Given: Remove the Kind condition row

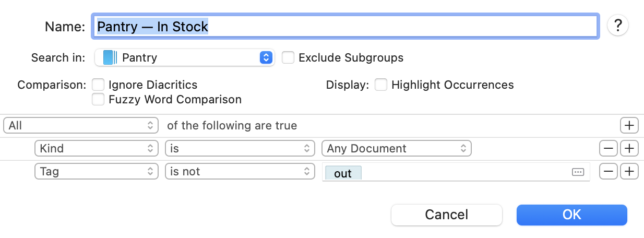Looking at the screenshot, I should pos(609,149).
